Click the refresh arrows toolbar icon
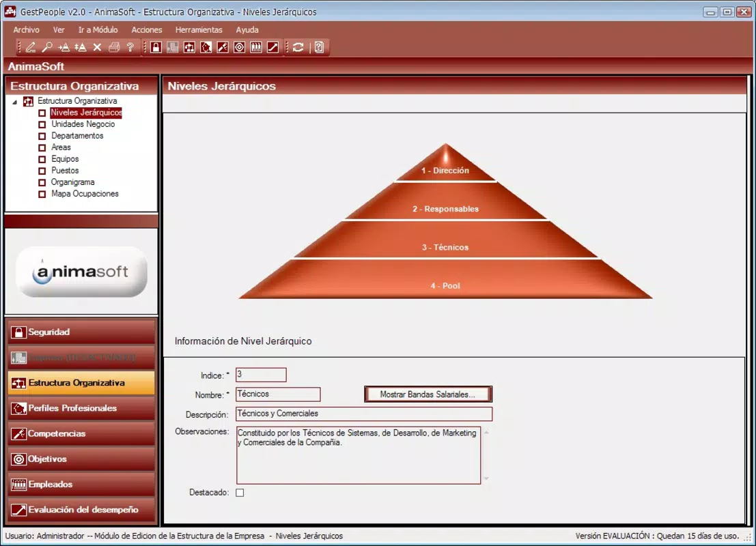Image resolution: width=756 pixels, height=546 pixels. tap(298, 47)
